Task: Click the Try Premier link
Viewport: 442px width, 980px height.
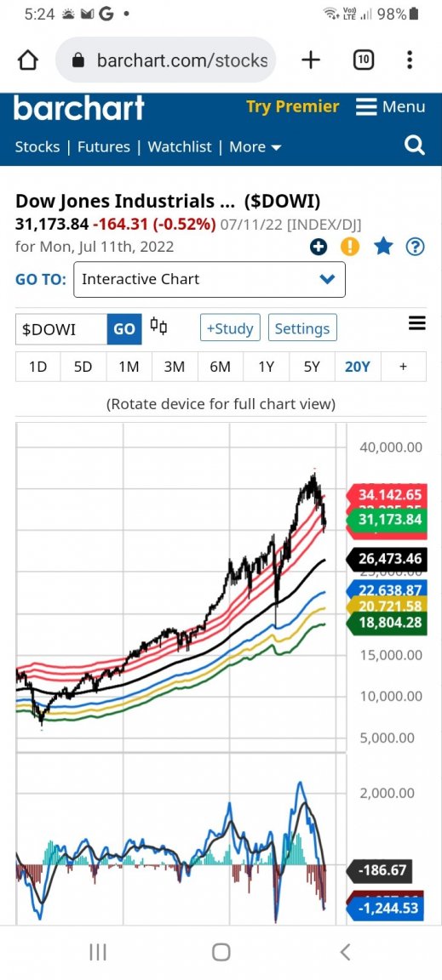Action: click(x=292, y=106)
